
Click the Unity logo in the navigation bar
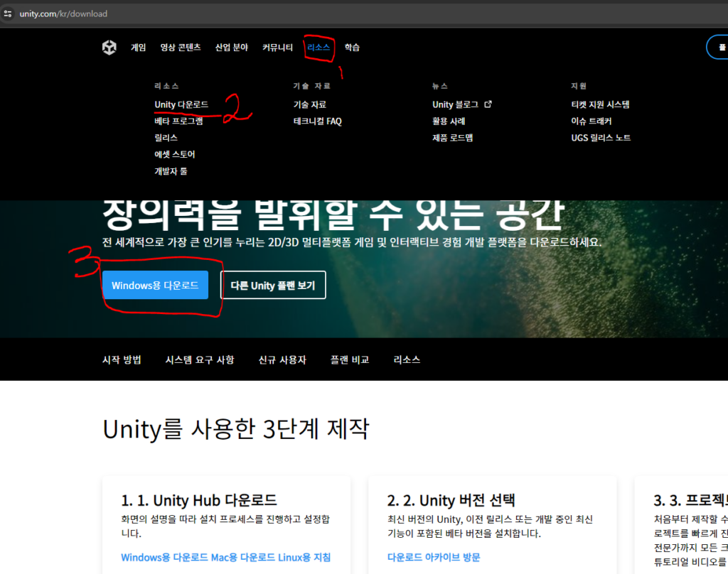[x=109, y=47]
